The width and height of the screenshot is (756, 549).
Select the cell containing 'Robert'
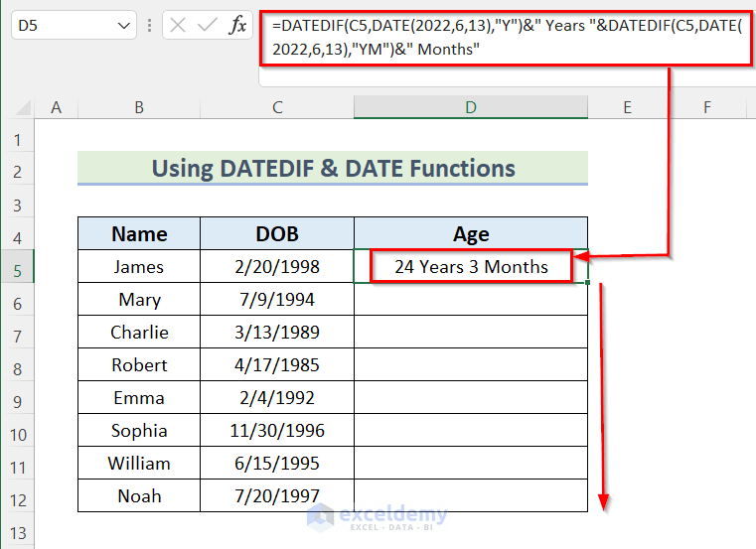pos(139,365)
